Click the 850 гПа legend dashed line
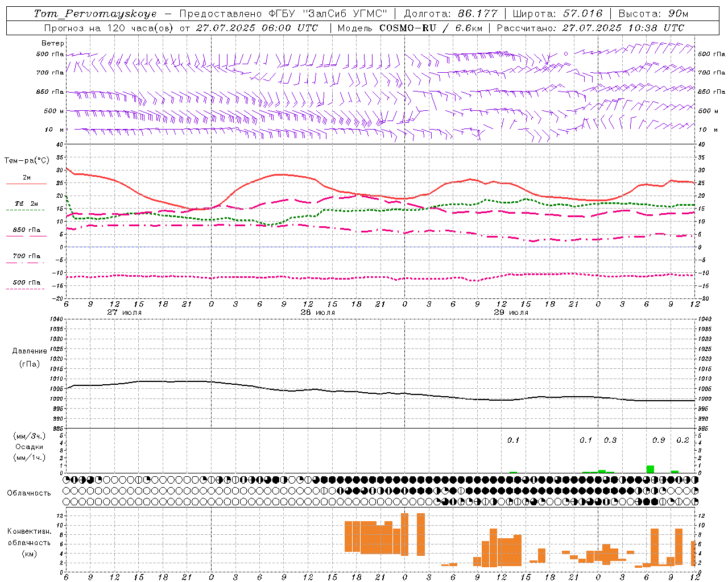The image size is (728, 582). 26,236
